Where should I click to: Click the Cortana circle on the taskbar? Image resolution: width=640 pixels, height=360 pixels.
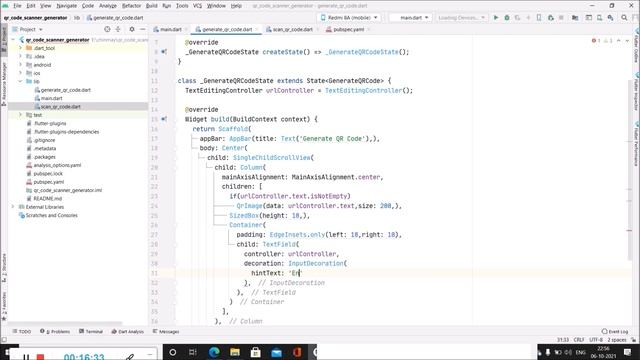click(173, 352)
